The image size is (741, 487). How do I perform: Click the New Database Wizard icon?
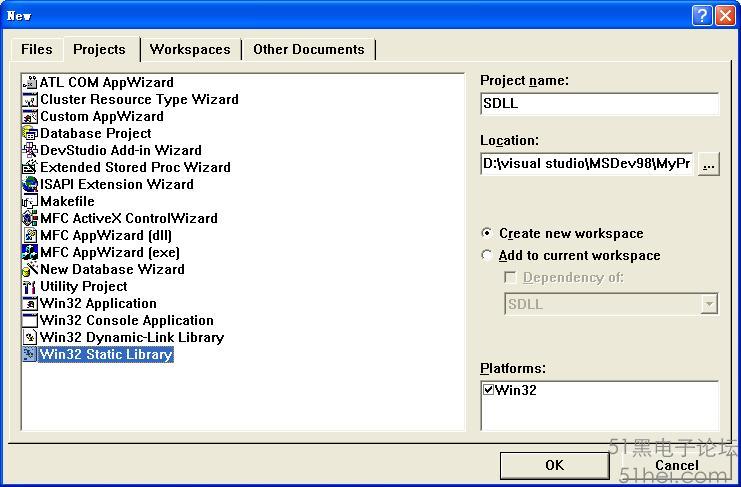pyautogui.click(x=30, y=269)
